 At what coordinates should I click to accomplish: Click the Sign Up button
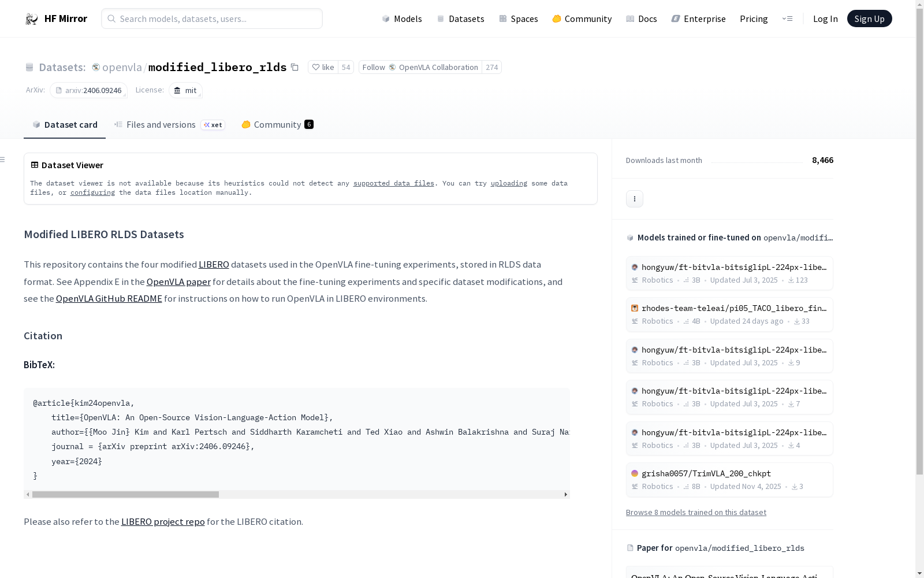pos(869,18)
